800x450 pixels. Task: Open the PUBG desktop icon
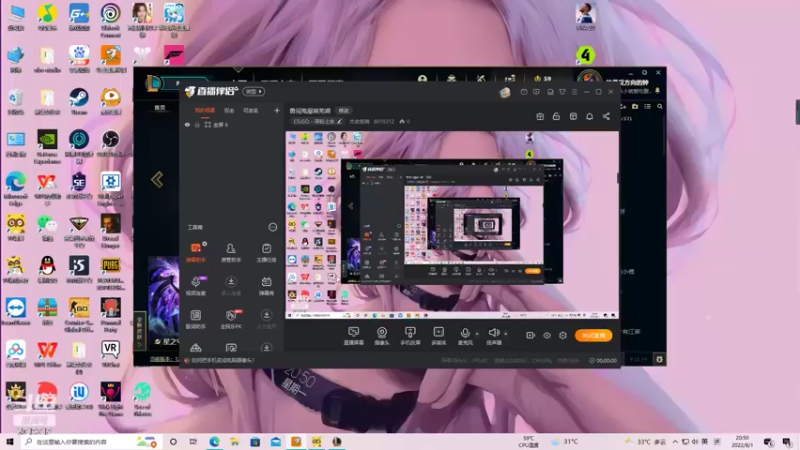(x=111, y=273)
